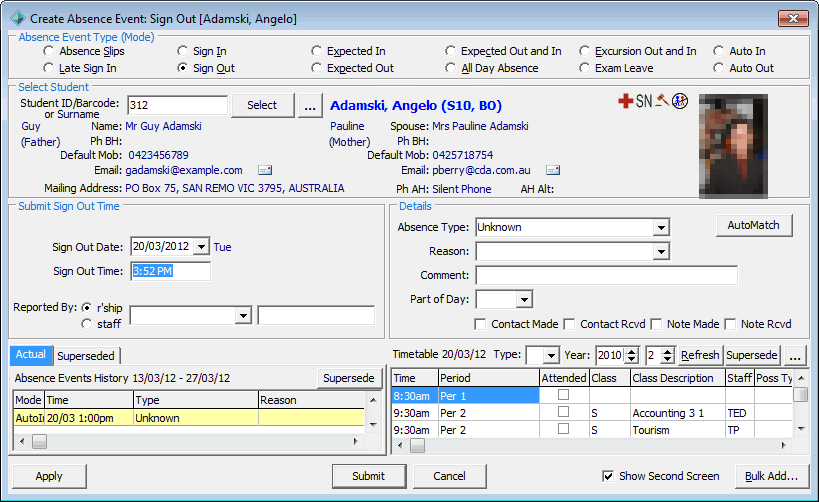Click the Student ID field containing 312

(178, 105)
